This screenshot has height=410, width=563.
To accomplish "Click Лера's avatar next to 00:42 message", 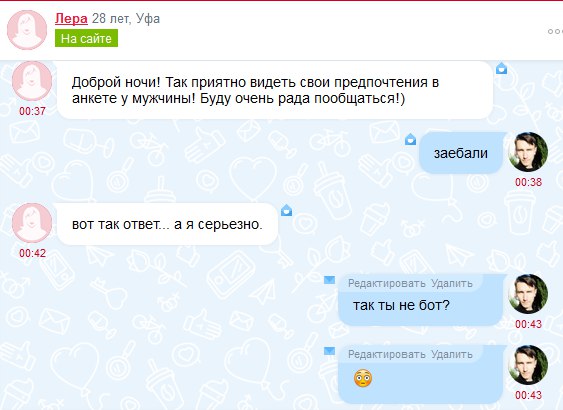I will click(x=32, y=223).
